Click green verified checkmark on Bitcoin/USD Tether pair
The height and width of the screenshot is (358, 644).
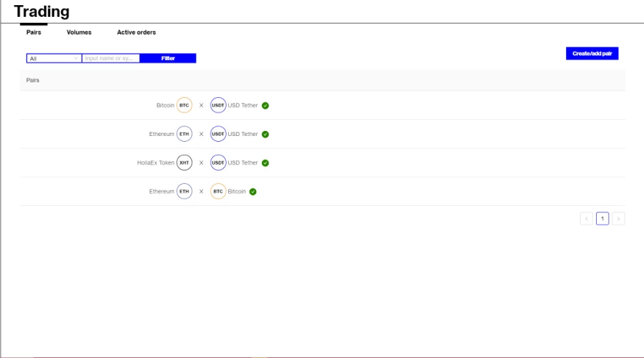pos(265,105)
